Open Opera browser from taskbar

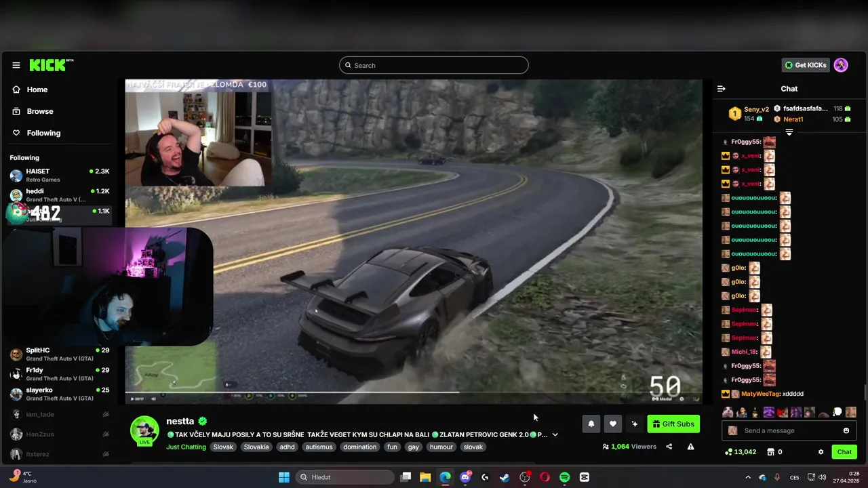(545, 477)
